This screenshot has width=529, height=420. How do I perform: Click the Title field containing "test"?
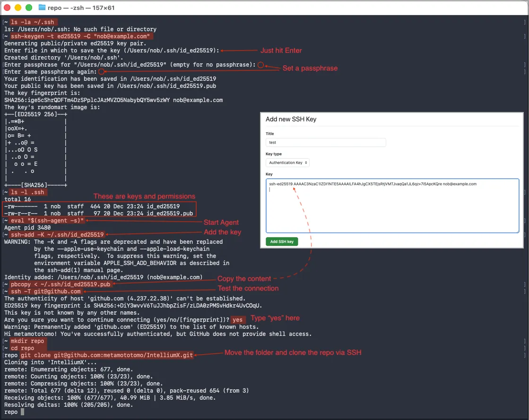coord(326,142)
